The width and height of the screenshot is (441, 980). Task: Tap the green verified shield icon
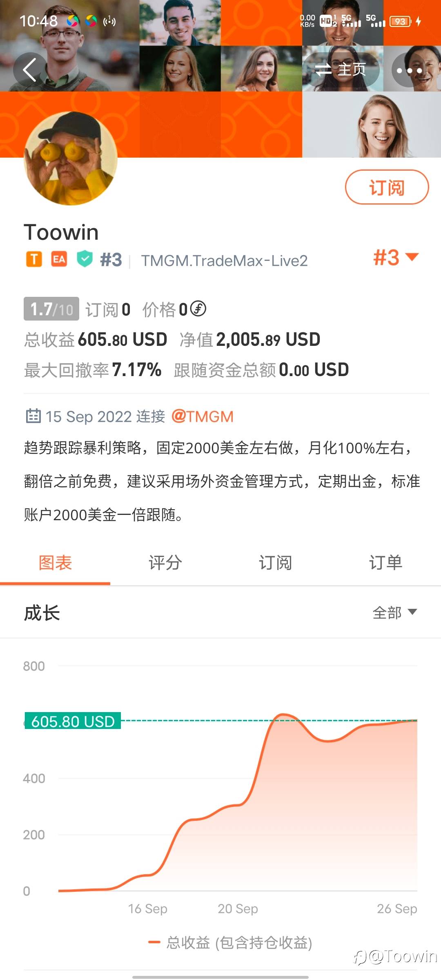pos(85,259)
